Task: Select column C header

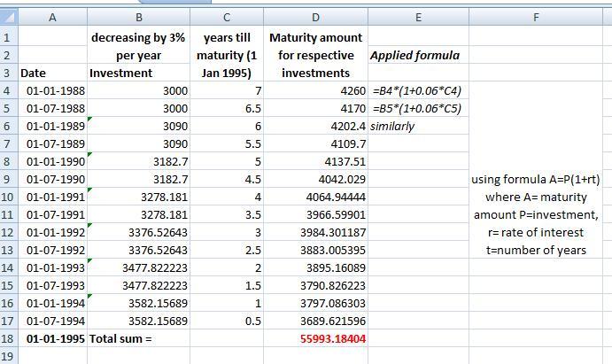Action: tap(227, 18)
